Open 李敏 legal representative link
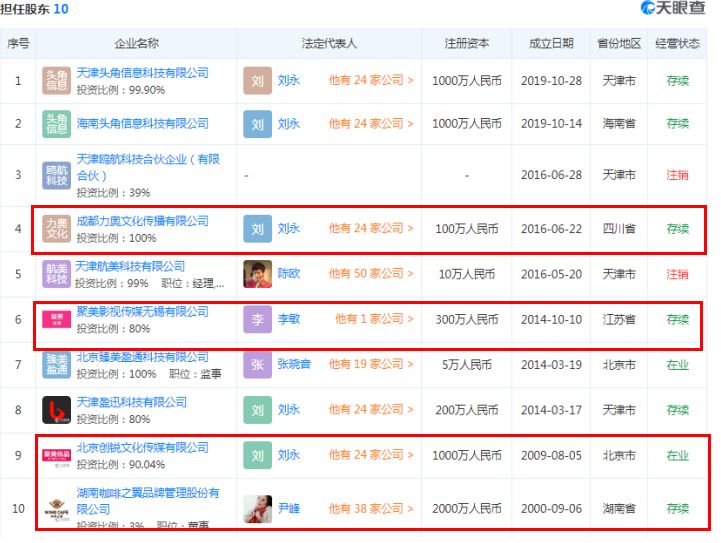 tap(289, 319)
